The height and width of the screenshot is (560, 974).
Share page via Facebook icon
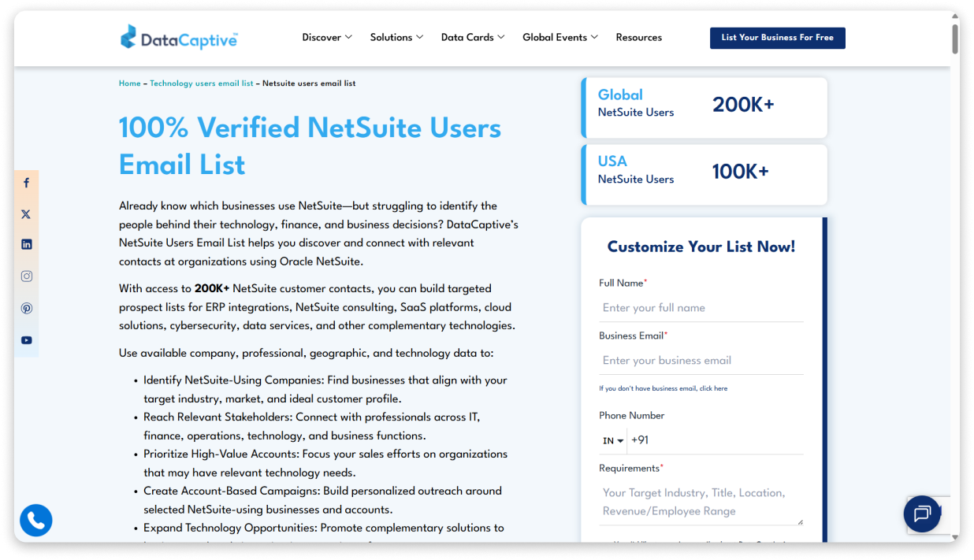click(x=26, y=183)
